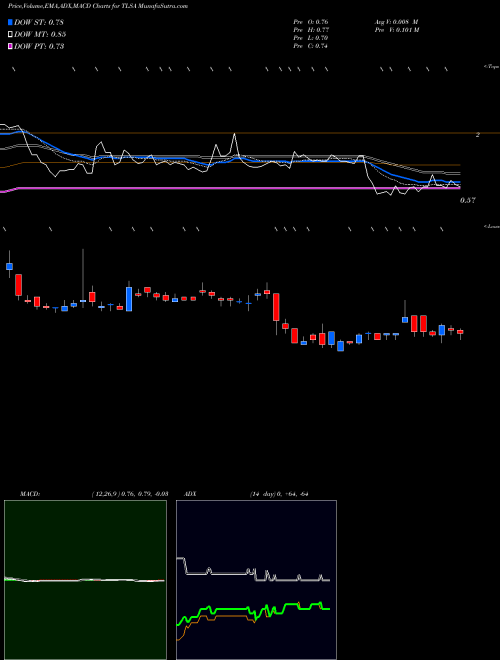Open the dark blue ADX chart panel
Screen dimensions: 500x660
(x=256, y=580)
